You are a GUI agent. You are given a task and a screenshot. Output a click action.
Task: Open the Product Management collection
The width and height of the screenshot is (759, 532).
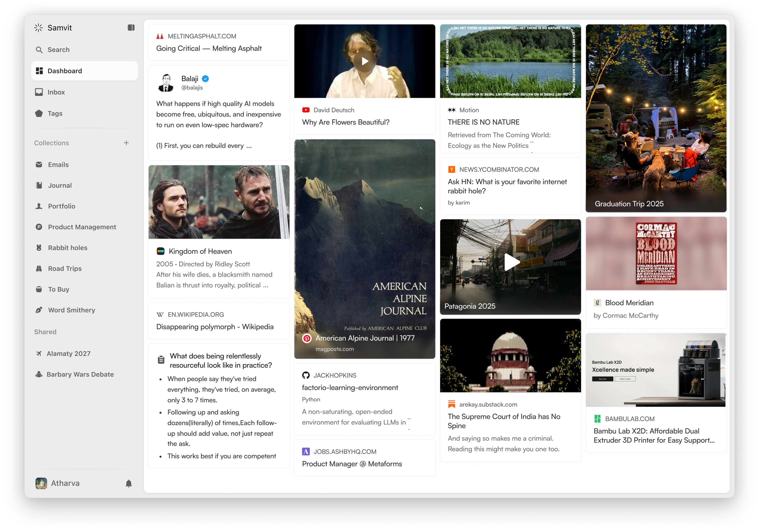click(85, 227)
